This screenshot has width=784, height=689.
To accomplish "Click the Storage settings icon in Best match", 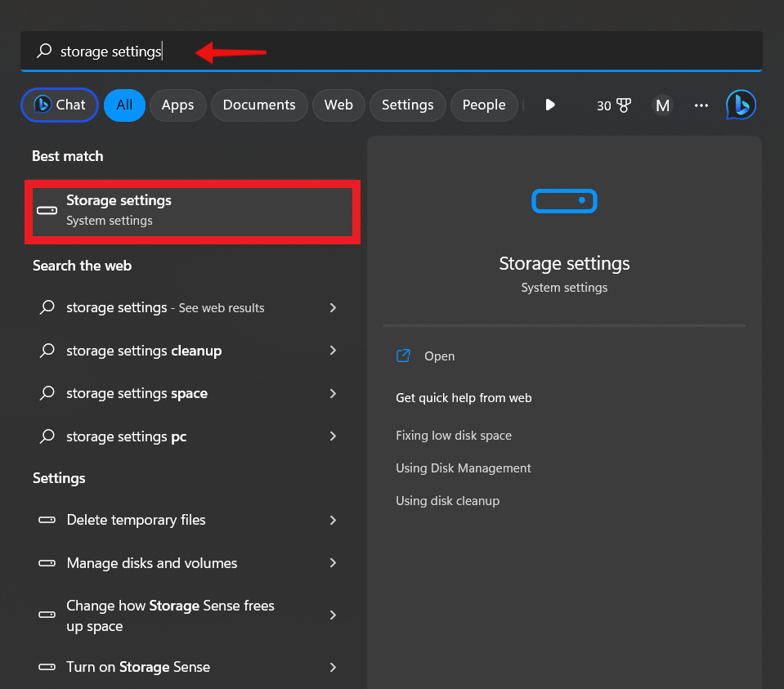I will tap(47, 210).
